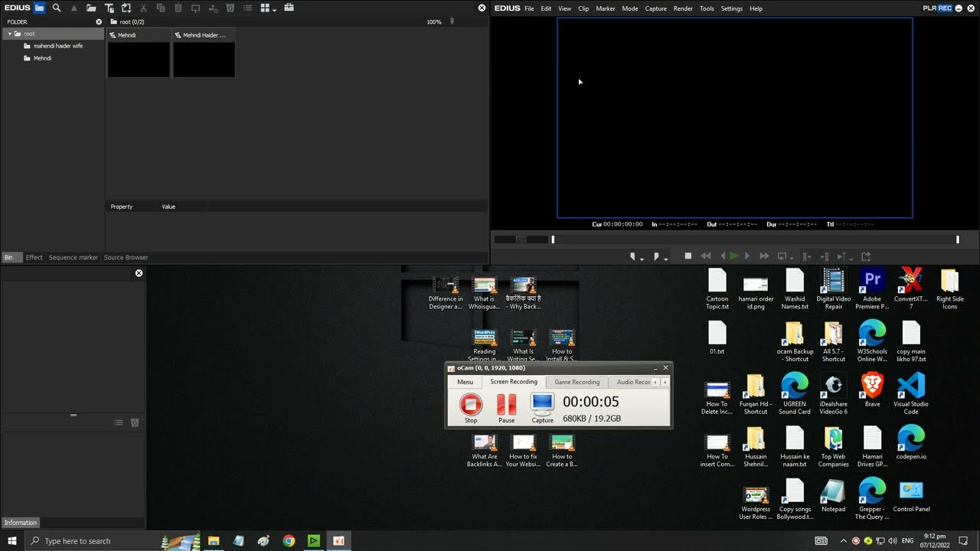The image size is (980, 551).
Task: Click the Copy icon in the Bin toolbar
Action: [x=161, y=8]
